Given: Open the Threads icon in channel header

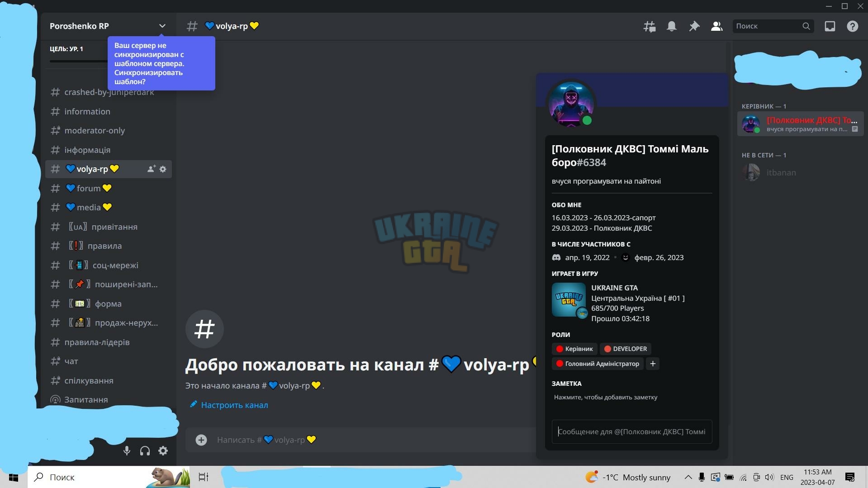Looking at the screenshot, I should point(650,26).
